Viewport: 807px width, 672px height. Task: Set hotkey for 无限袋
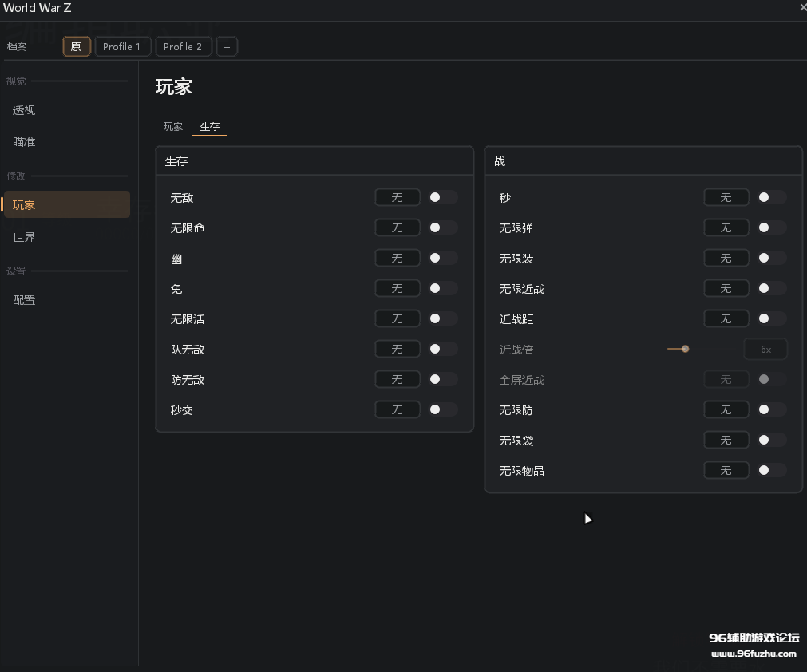(726, 440)
